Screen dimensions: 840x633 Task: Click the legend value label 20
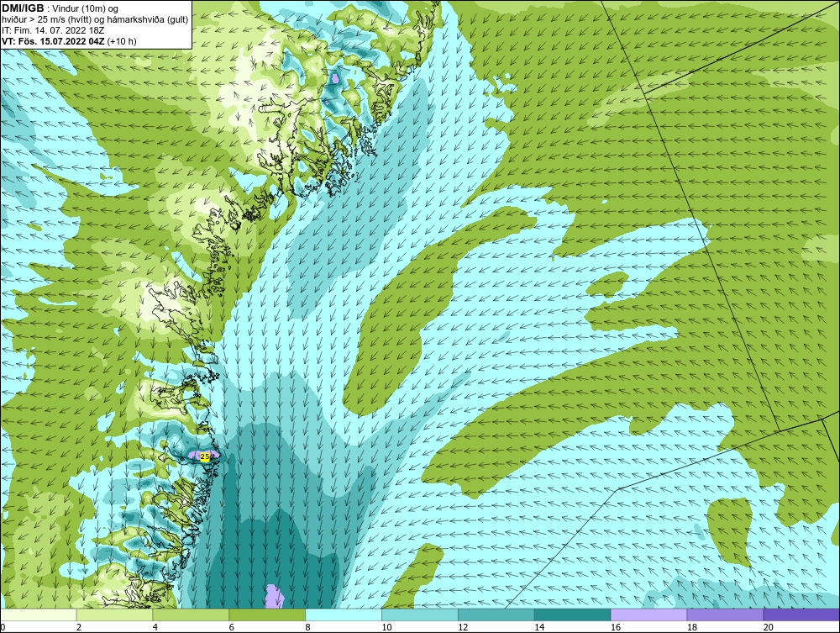pos(769,627)
